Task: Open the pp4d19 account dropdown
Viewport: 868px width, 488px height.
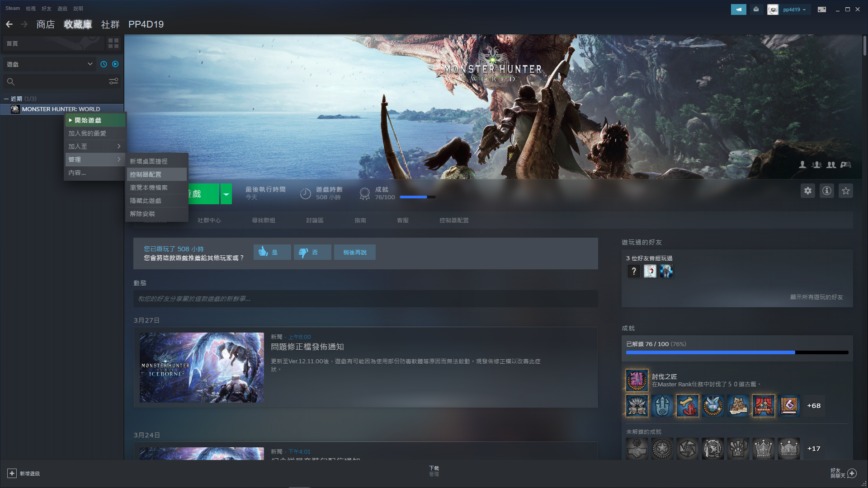Action: tap(795, 9)
